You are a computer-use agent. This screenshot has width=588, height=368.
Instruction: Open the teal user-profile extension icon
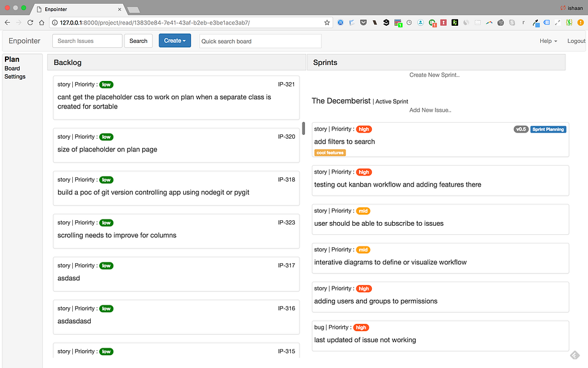pyautogui.click(x=421, y=23)
